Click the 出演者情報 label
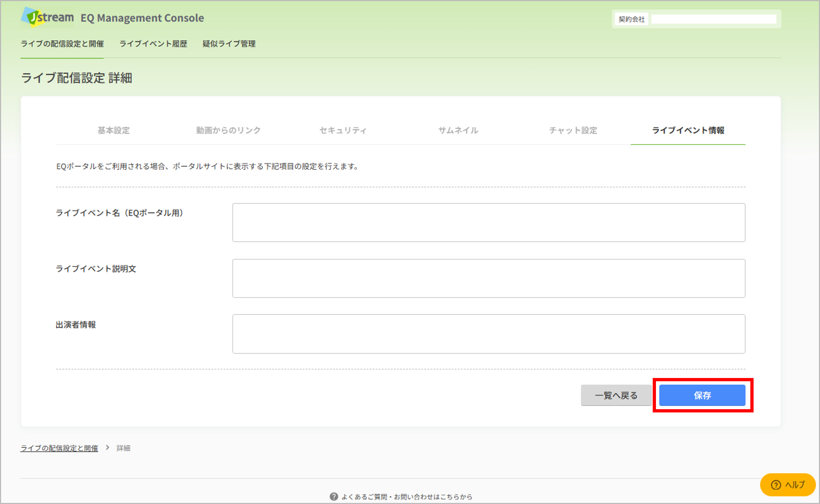This screenshot has width=820, height=504. 76,325
